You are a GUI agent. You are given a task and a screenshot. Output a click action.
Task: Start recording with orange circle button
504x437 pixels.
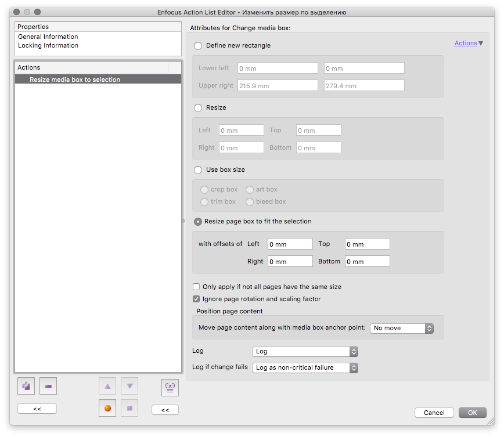[x=107, y=408]
